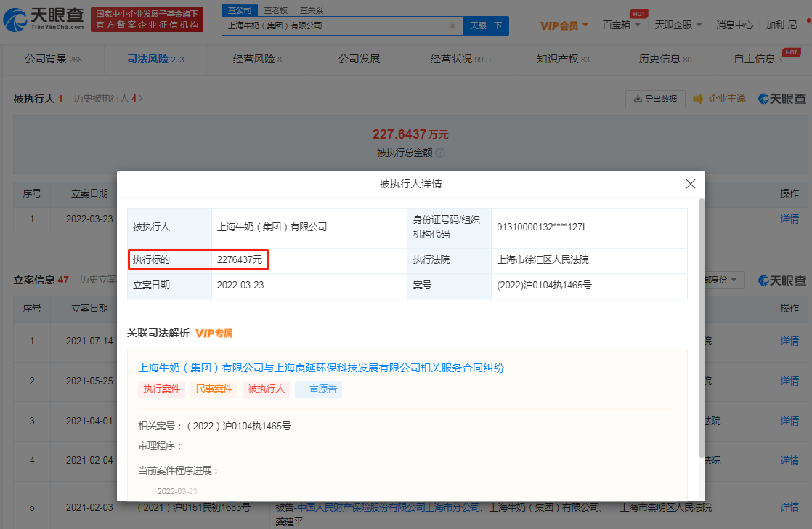Switch to the 查关系 search tab
The image size is (812, 529).
coord(312,10)
